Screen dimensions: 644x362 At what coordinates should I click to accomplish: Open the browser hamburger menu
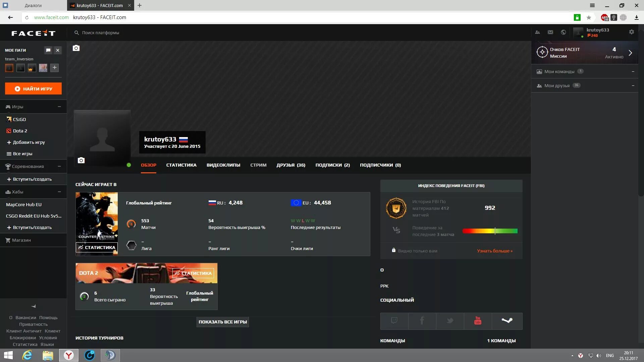click(x=592, y=5)
